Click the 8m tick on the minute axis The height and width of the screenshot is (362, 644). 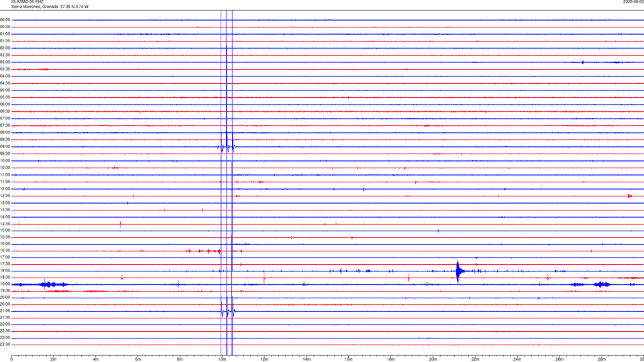[x=180, y=359]
